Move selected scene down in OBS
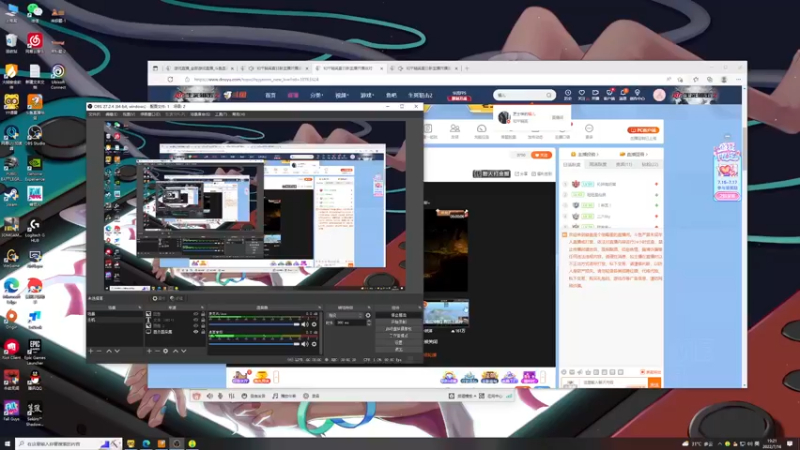Image resolution: width=800 pixels, height=450 pixels. click(117, 351)
